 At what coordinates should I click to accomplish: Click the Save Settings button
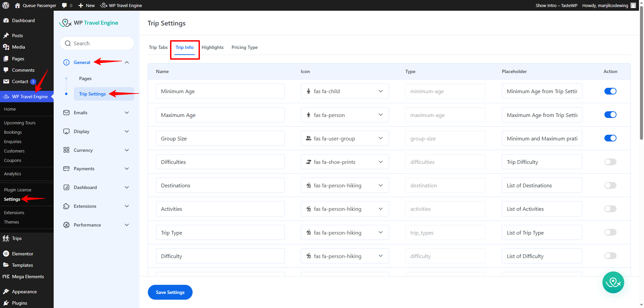170,292
